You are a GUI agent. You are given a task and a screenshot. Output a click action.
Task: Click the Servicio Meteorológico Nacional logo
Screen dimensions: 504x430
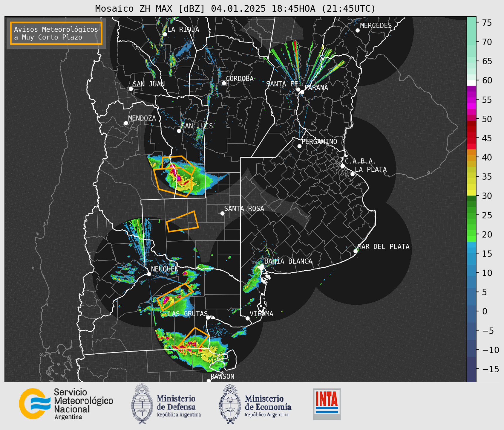click(x=66, y=404)
